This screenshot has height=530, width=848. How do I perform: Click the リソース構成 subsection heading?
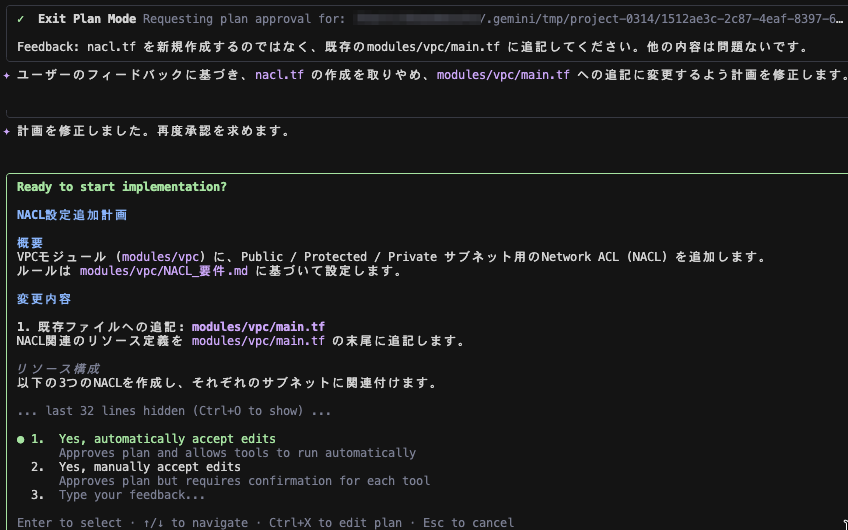coord(58,369)
